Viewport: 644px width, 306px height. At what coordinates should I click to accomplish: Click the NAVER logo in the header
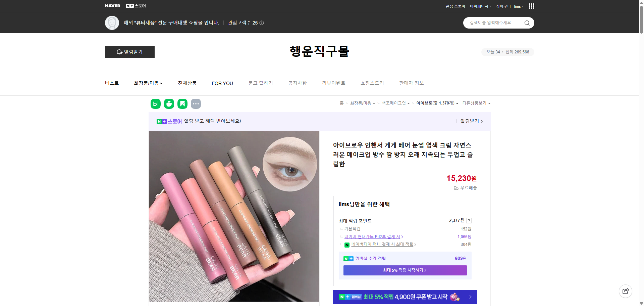112,6
